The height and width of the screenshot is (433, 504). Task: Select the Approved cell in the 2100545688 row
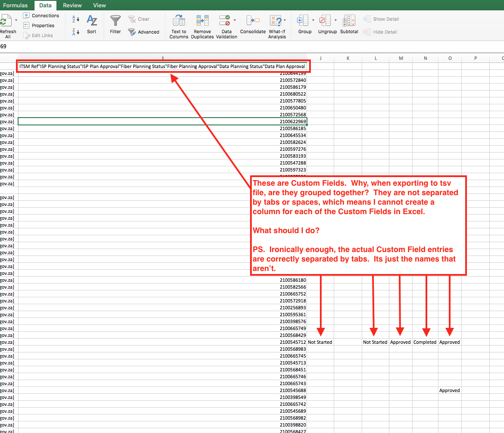click(x=450, y=390)
